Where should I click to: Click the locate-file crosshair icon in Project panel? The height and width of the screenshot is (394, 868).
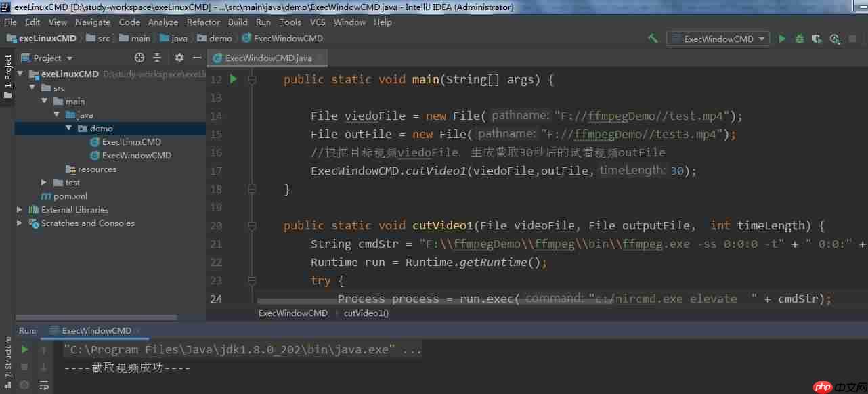pos(139,58)
